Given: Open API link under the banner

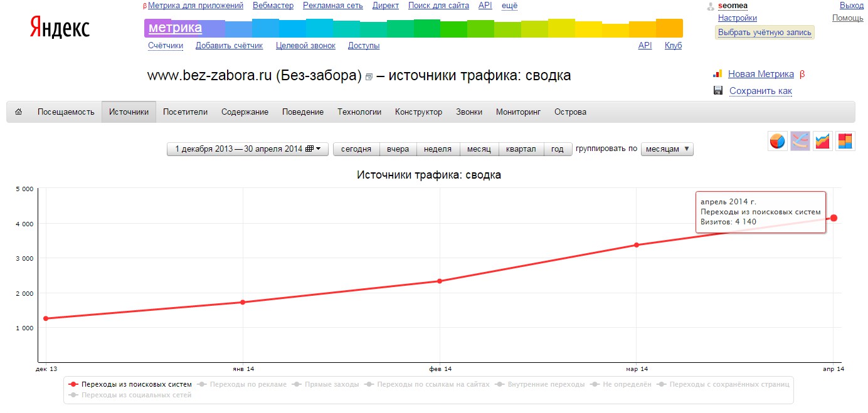Looking at the screenshot, I should pos(645,46).
